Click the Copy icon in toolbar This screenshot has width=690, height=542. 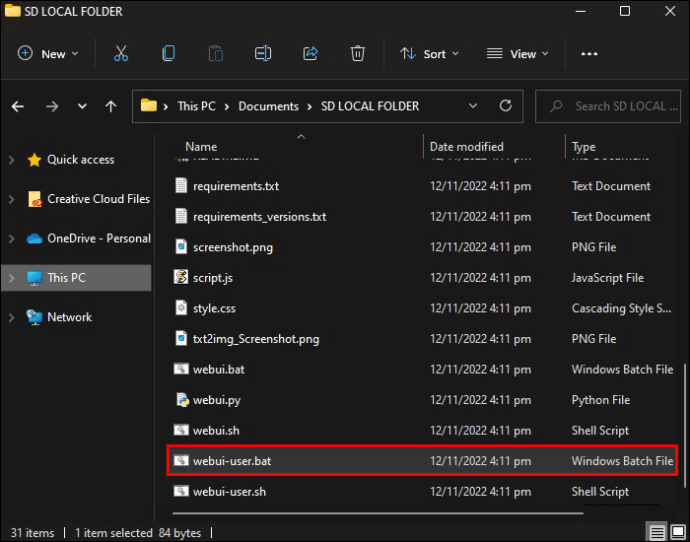[x=168, y=54]
